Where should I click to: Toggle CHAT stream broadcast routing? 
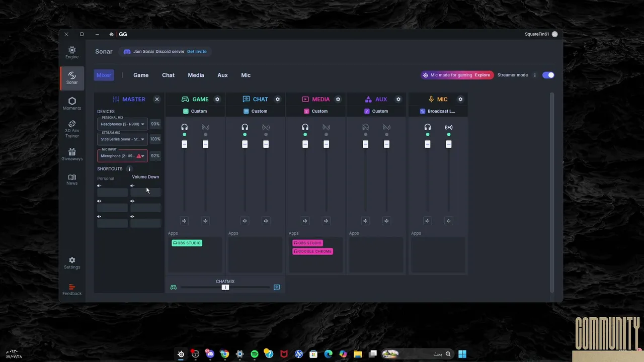point(266,127)
